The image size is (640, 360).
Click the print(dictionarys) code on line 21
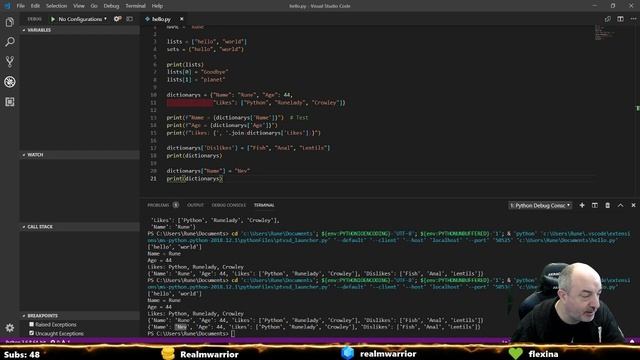[194, 179]
